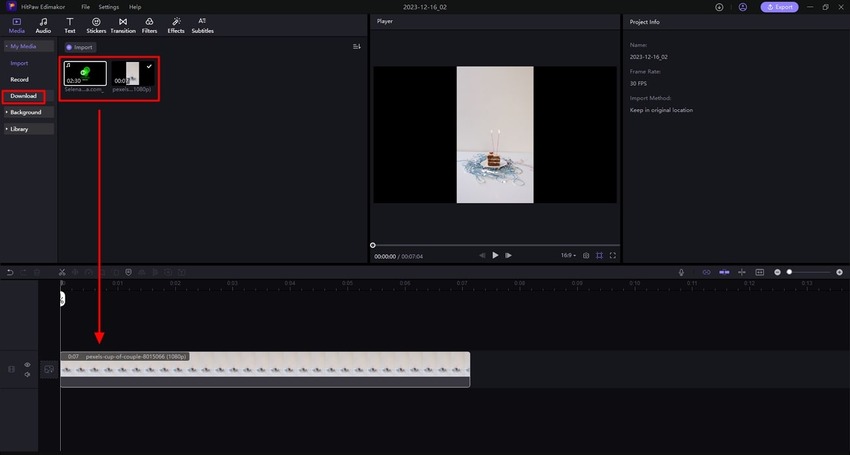
Task: Open the Effects tab
Action: point(176,25)
